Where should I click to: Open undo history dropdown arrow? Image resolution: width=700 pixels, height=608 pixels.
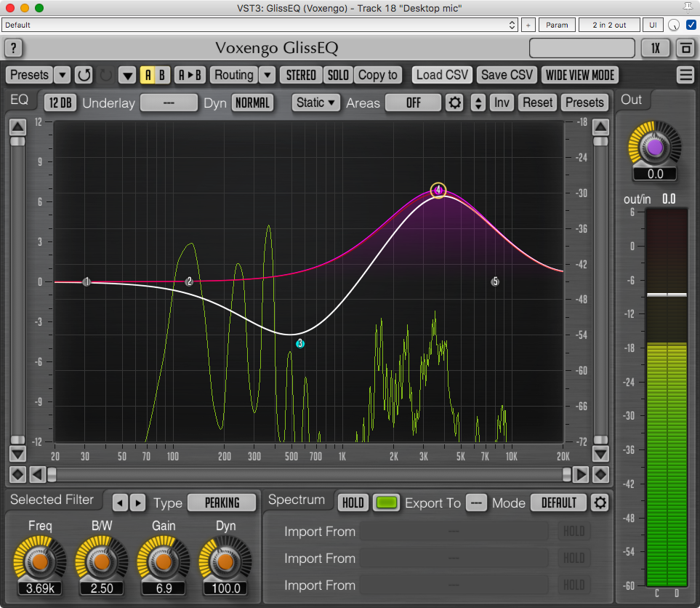click(x=127, y=75)
